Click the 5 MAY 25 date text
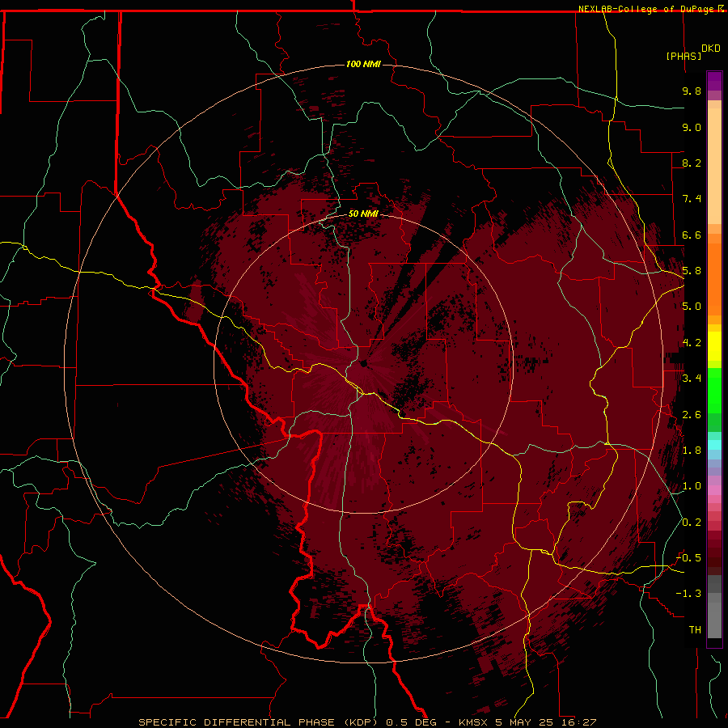 527,722
